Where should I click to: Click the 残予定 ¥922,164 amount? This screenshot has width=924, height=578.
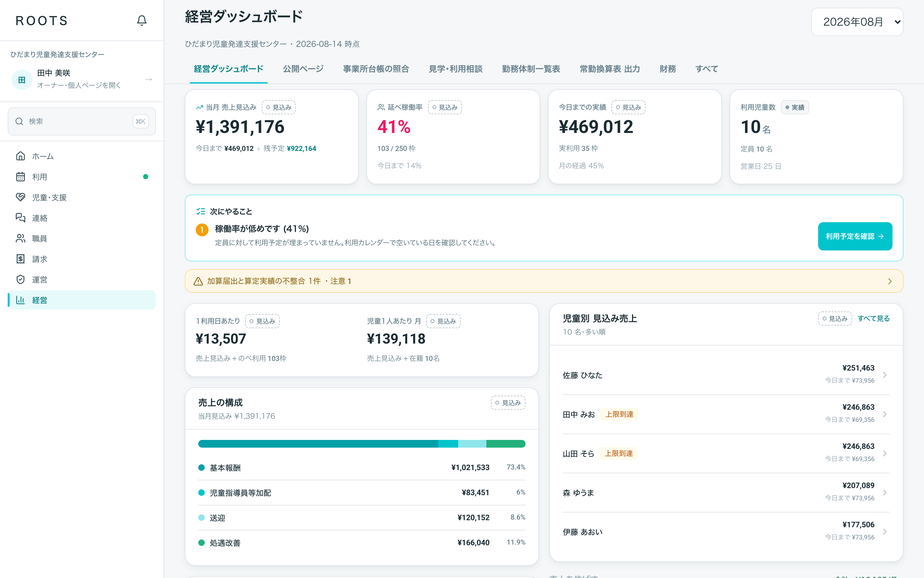click(301, 148)
